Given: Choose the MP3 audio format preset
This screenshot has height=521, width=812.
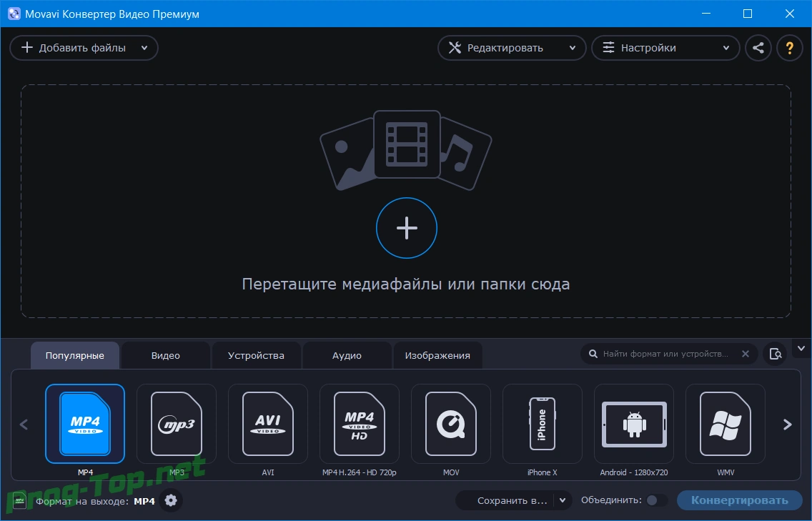Looking at the screenshot, I should click(x=176, y=424).
